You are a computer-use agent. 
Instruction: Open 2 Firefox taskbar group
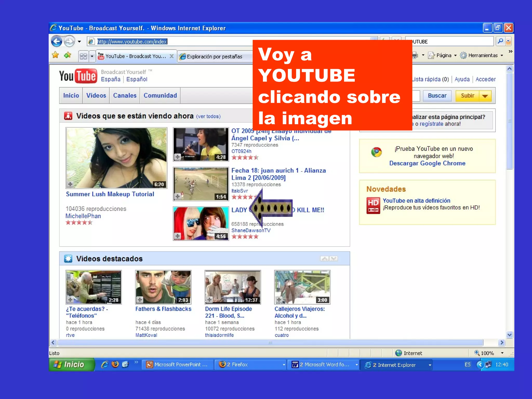tap(251, 364)
